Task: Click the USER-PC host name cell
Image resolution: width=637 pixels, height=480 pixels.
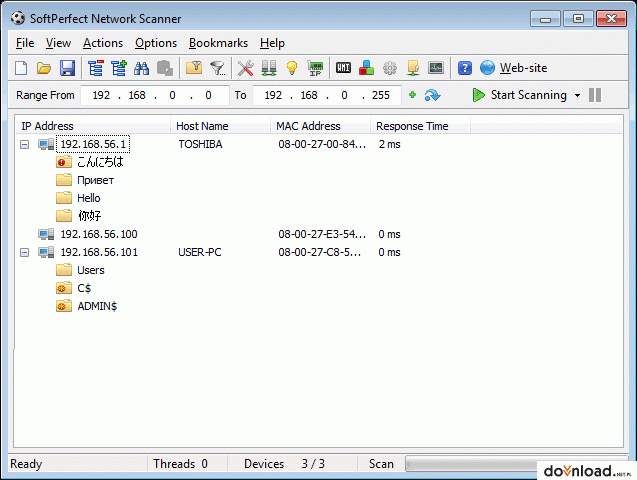Action: pos(199,252)
